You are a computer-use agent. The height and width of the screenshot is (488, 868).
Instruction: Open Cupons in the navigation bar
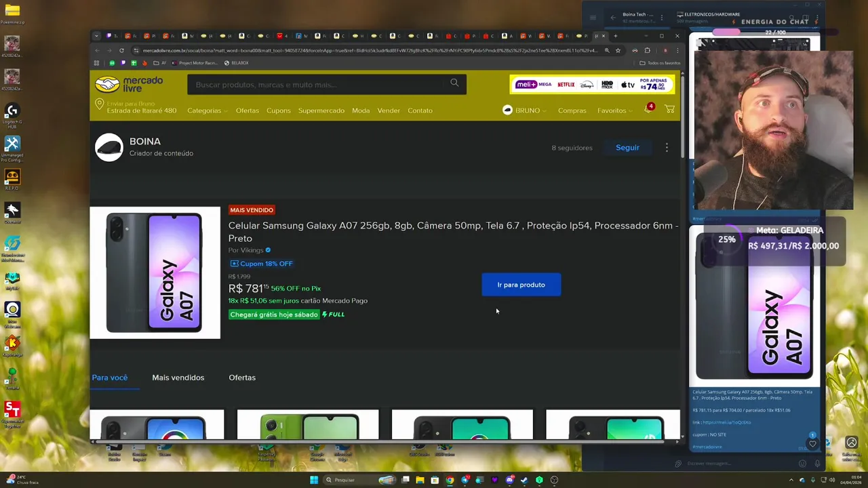pyautogui.click(x=279, y=110)
